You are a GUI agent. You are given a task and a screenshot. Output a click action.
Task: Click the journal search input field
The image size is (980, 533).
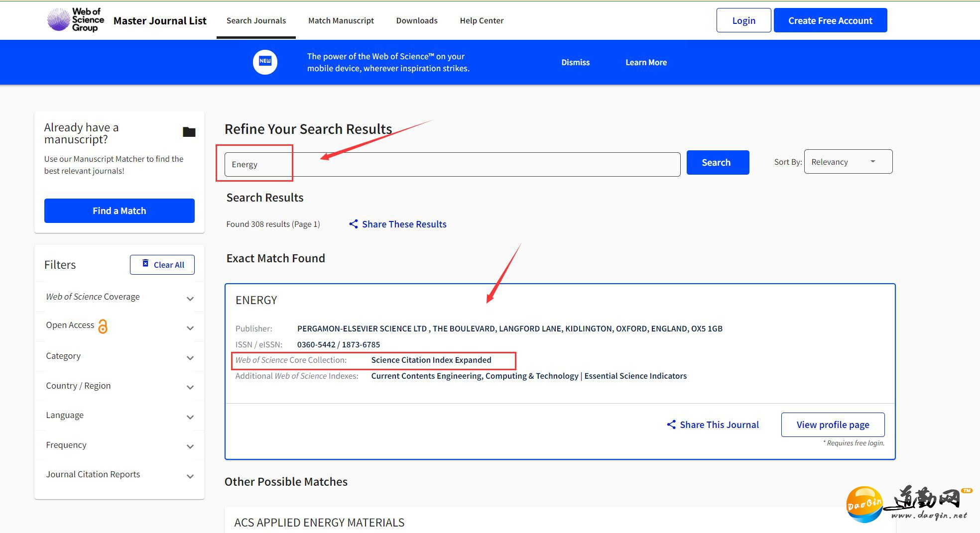pyautogui.click(x=452, y=164)
